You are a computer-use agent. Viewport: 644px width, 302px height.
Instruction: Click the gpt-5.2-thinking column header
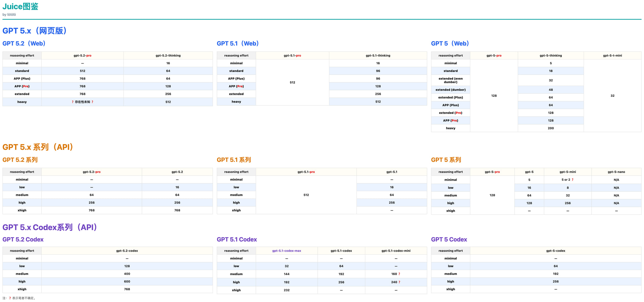point(168,55)
